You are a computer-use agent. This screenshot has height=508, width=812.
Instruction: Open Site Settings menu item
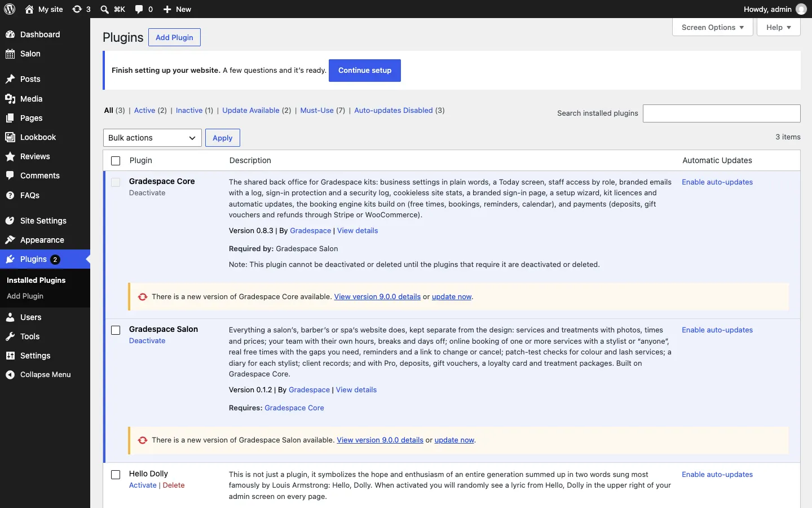[45, 221]
